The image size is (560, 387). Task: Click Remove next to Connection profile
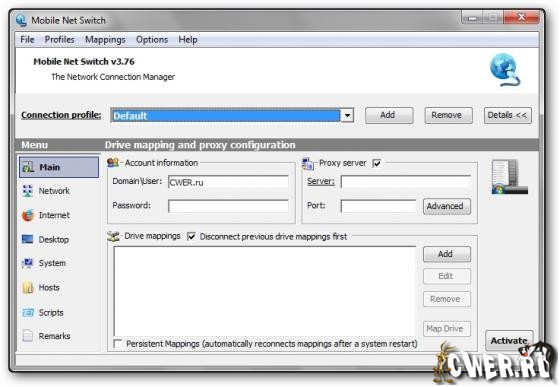[x=448, y=115]
